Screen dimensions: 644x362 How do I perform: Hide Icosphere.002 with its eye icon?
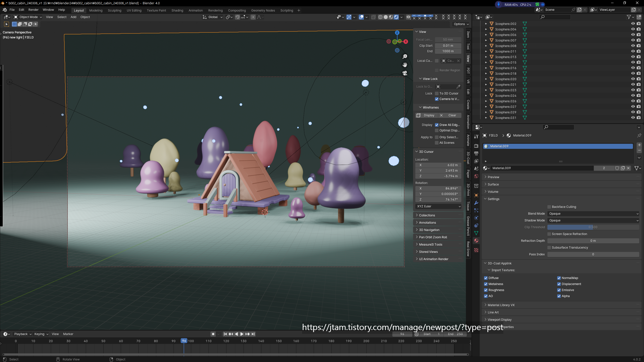tap(633, 24)
